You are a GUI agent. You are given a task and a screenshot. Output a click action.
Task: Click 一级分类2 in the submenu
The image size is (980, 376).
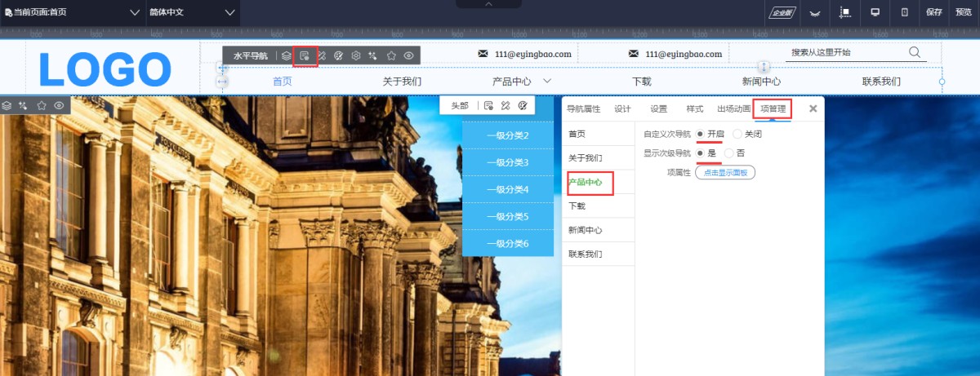pyautogui.click(x=508, y=135)
